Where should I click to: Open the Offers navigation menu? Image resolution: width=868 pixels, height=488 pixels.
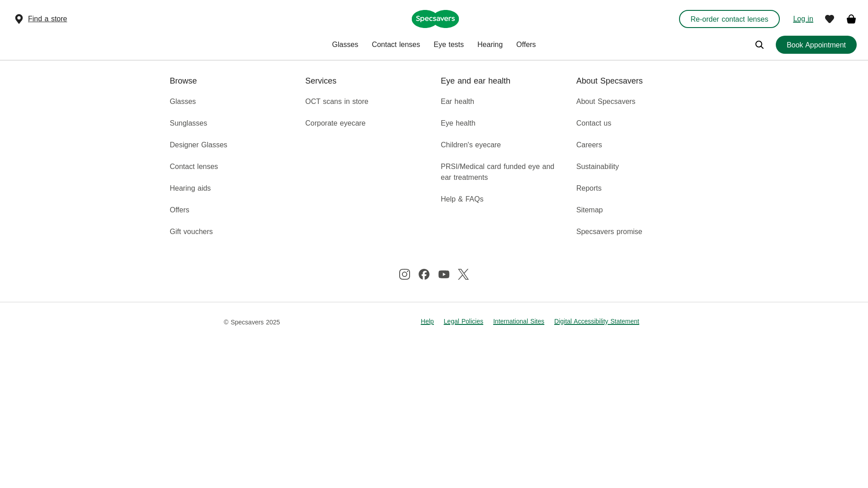pyautogui.click(x=526, y=45)
